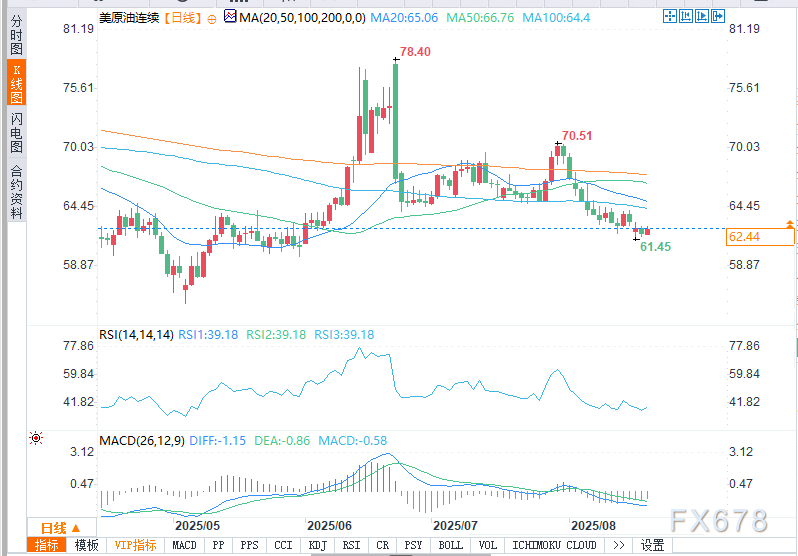This screenshot has width=798, height=556.
Task: Click the red sun icon near MACD
Action: [37, 439]
